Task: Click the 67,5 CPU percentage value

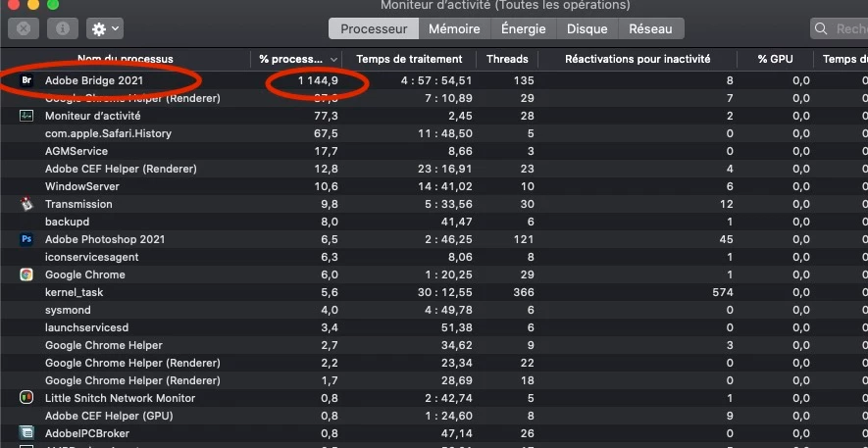Action: coord(326,133)
